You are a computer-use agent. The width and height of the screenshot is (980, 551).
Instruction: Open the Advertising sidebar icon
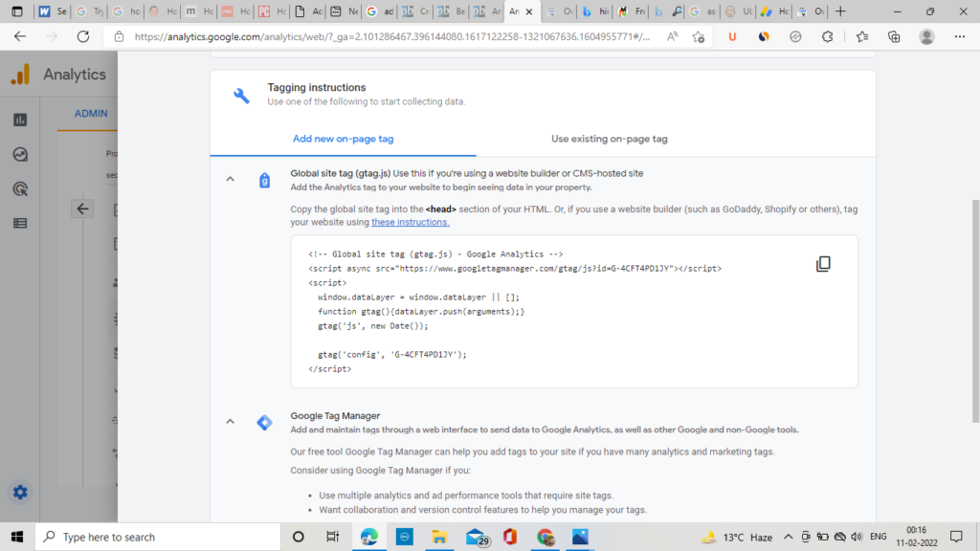(20, 188)
